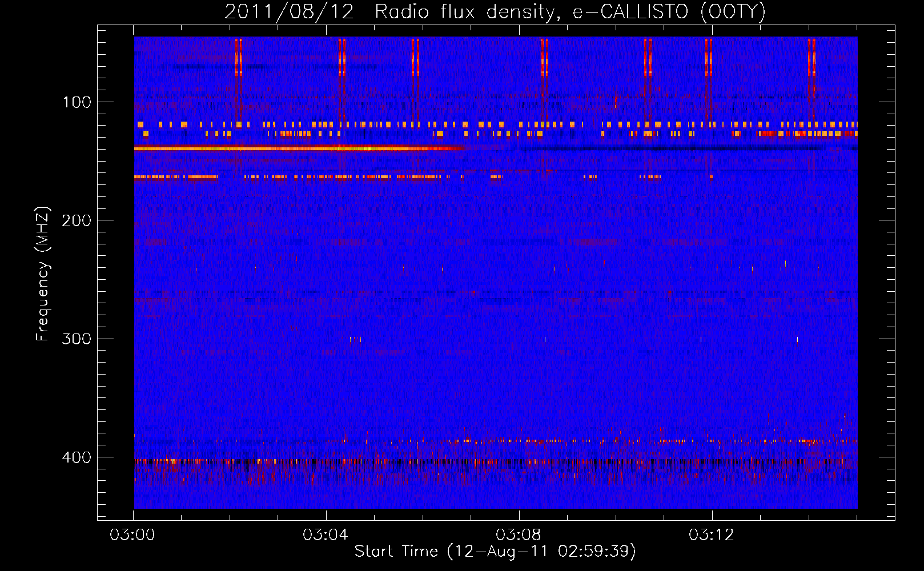The image size is (924, 571).
Task: Click the 'Frequency (MHZ)' y-axis label
Action: (x=43, y=274)
